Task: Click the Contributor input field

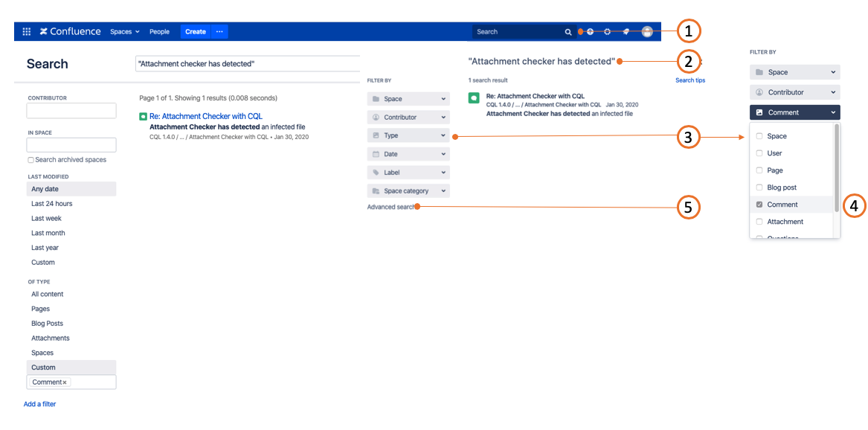Action: click(x=71, y=111)
